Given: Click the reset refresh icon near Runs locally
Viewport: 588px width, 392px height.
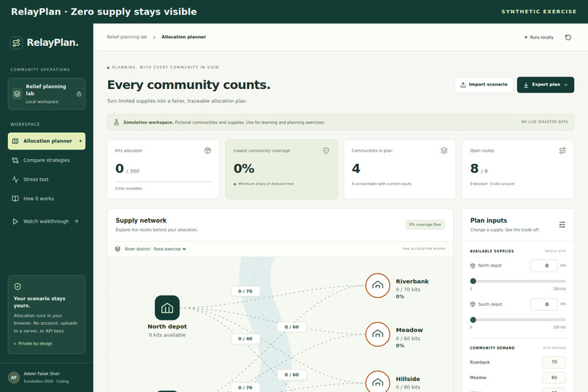Looking at the screenshot, I should point(568,37).
